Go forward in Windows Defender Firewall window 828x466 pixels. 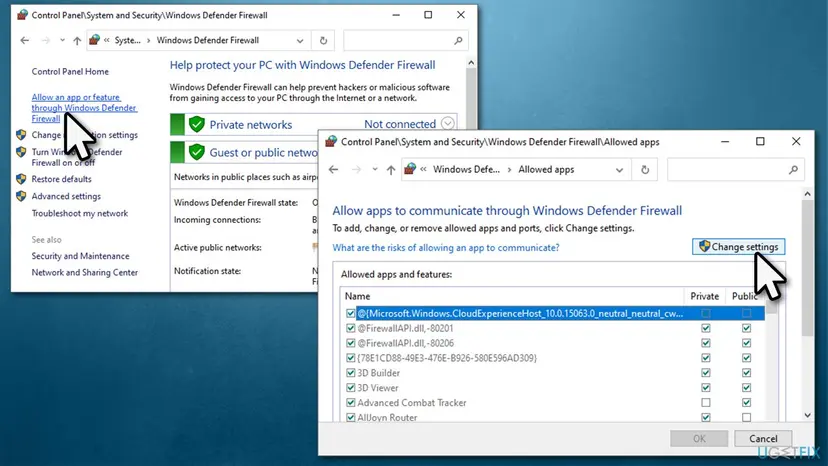(x=45, y=41)
